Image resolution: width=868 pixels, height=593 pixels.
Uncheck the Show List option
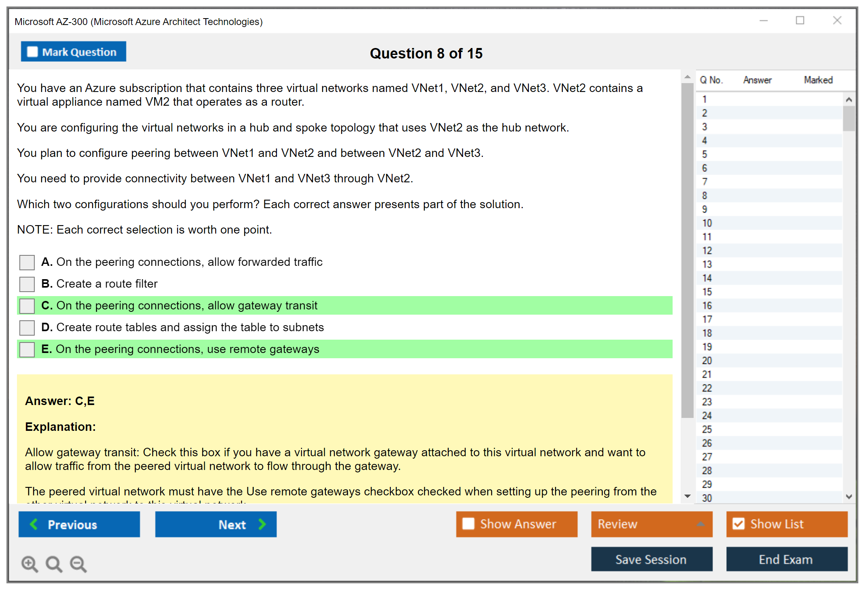738,524
